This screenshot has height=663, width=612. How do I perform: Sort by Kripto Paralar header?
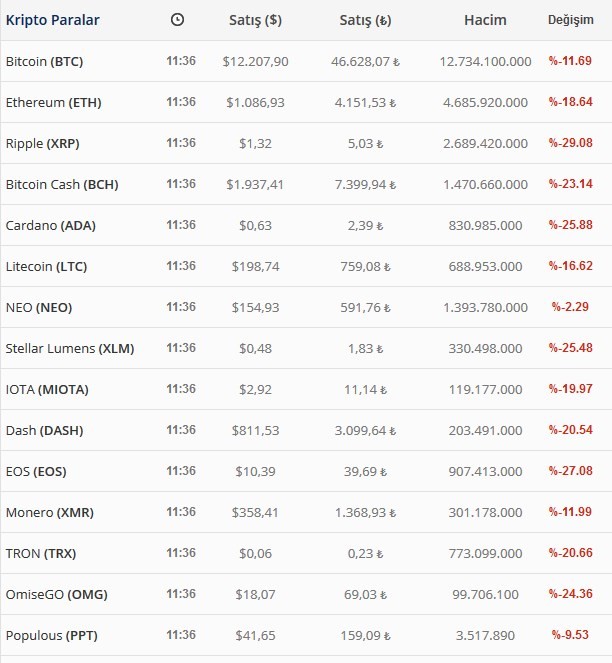52,20
